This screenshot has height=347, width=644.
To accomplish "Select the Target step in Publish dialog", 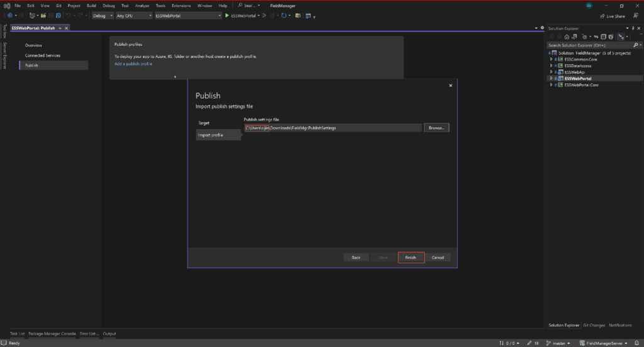I will [204, 123].
